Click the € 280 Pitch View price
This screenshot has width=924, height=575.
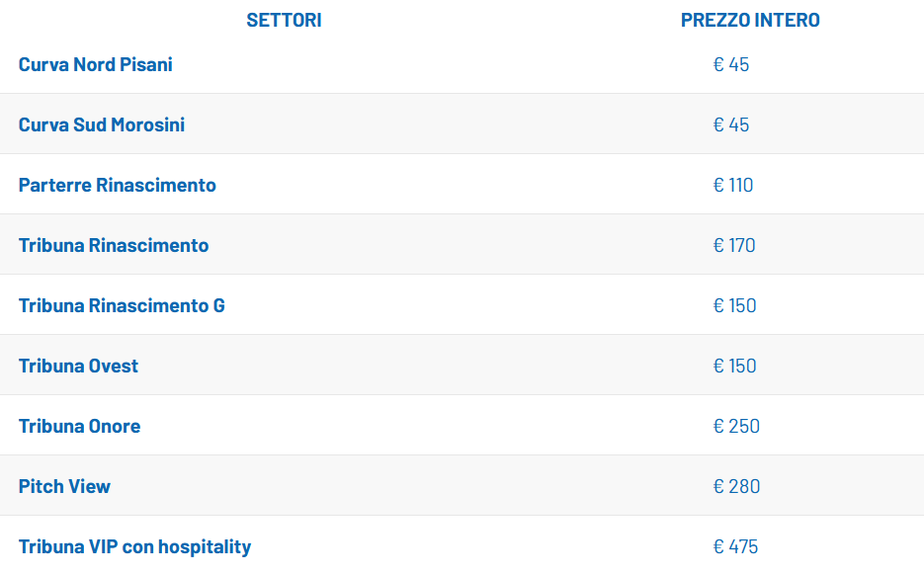pyautogui.click(x=736, y=486)
